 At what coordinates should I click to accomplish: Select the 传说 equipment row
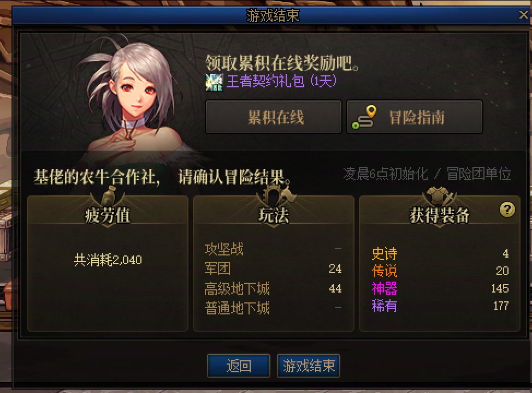click(440, 271)
